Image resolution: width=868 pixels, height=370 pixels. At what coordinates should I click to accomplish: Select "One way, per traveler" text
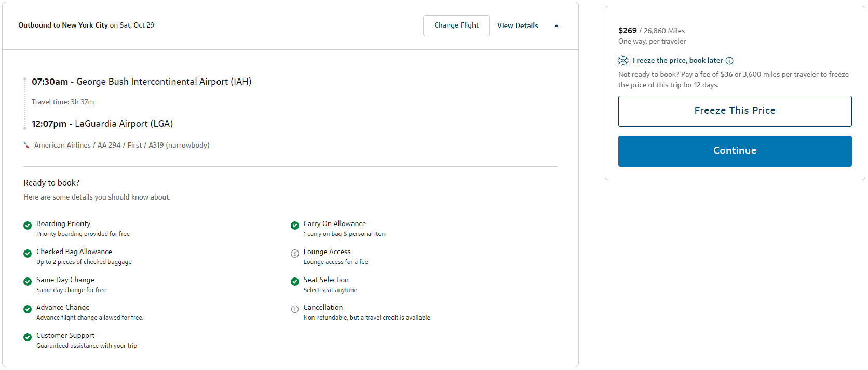[652, 41]
